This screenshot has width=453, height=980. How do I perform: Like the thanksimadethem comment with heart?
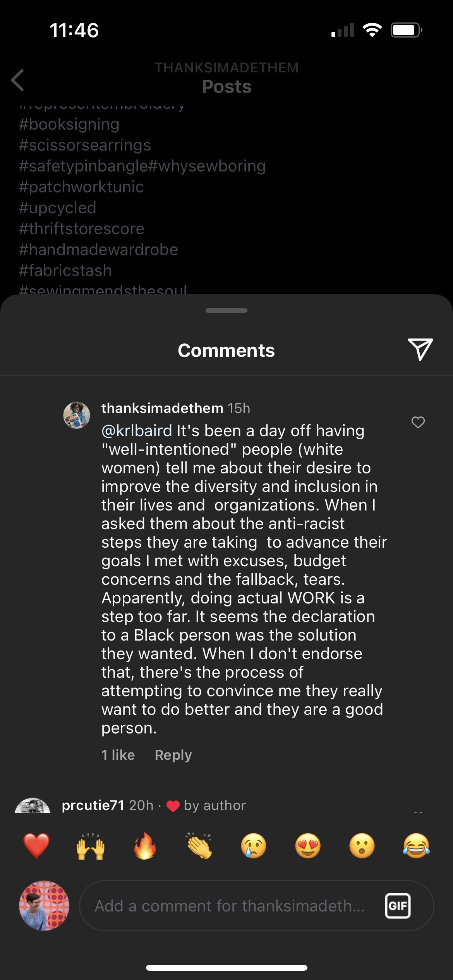(x=418, y=422)
